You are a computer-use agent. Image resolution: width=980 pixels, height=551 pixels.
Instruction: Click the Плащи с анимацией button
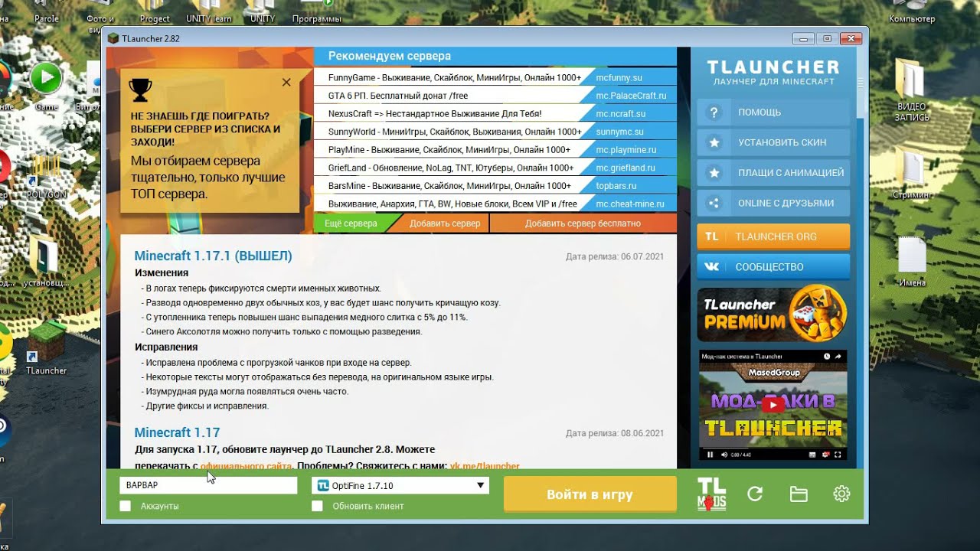click(x=773, y=173)
